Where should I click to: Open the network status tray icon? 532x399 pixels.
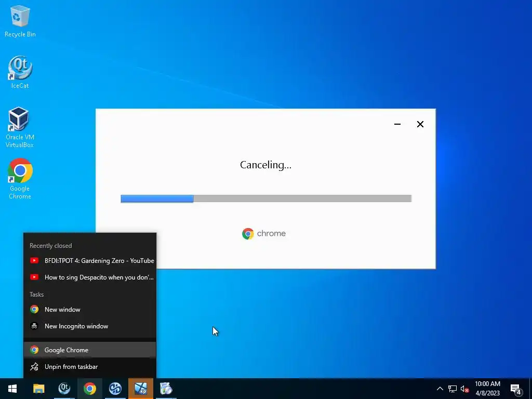pos(453,389)
